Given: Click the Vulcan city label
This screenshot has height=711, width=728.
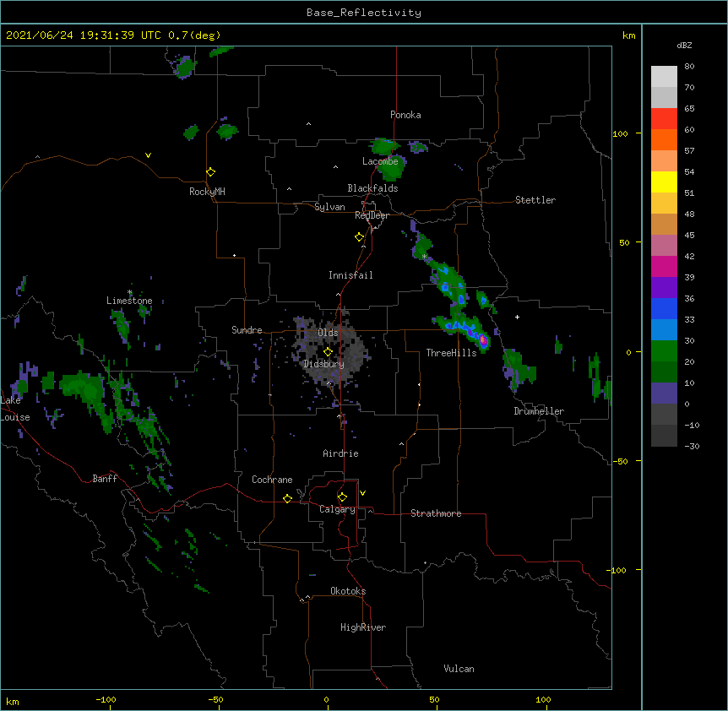Looking at the screenshot, I should click(459, 669).
